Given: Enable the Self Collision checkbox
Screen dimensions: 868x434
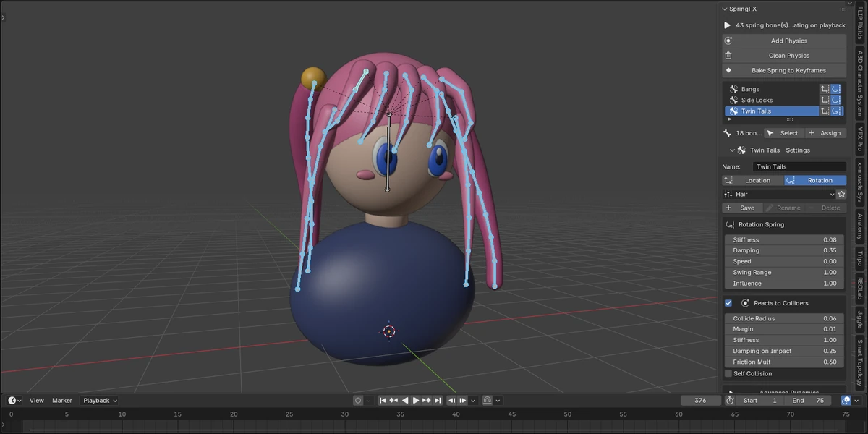Looking at the screenshot, I should [728, 373].
